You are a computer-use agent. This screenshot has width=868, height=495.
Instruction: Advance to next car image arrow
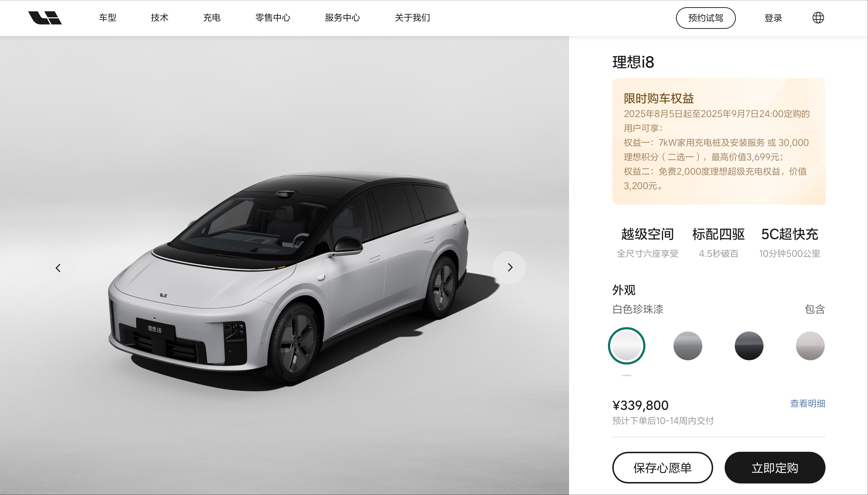click(x=510, y=267)
